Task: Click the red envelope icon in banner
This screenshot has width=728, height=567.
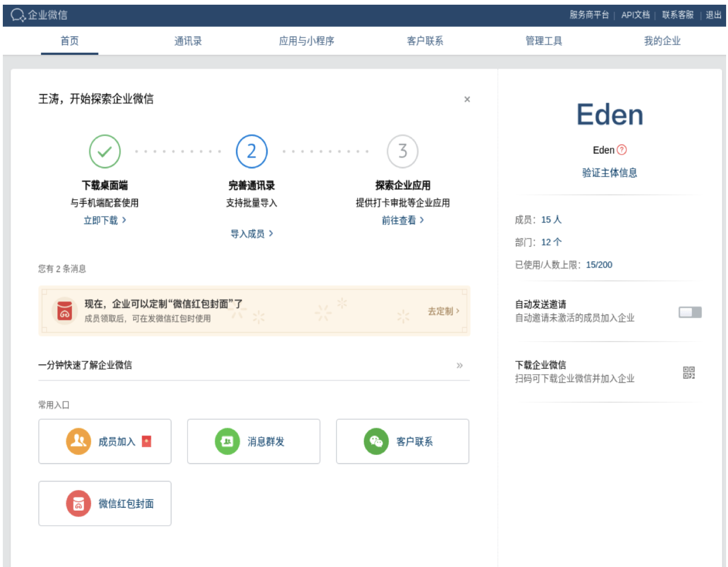Action: tap(64, 311)
